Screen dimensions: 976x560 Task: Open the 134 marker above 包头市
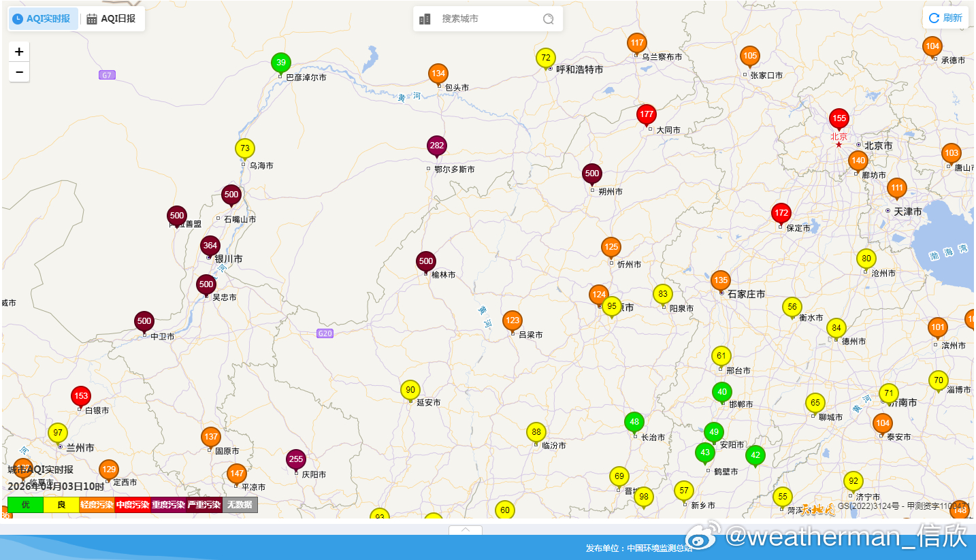pyautogui.click(x=438, y=73)
